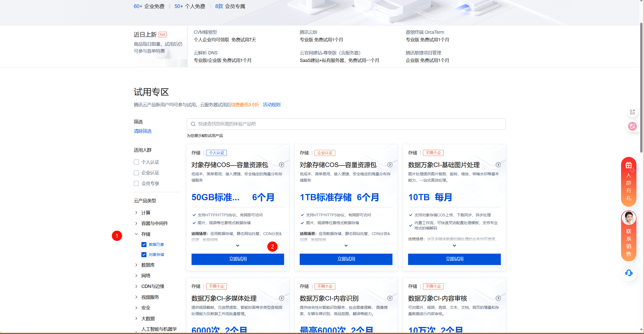
Task: Check the 个人认证 filter checkbox
Action: (x=136, y=162)
